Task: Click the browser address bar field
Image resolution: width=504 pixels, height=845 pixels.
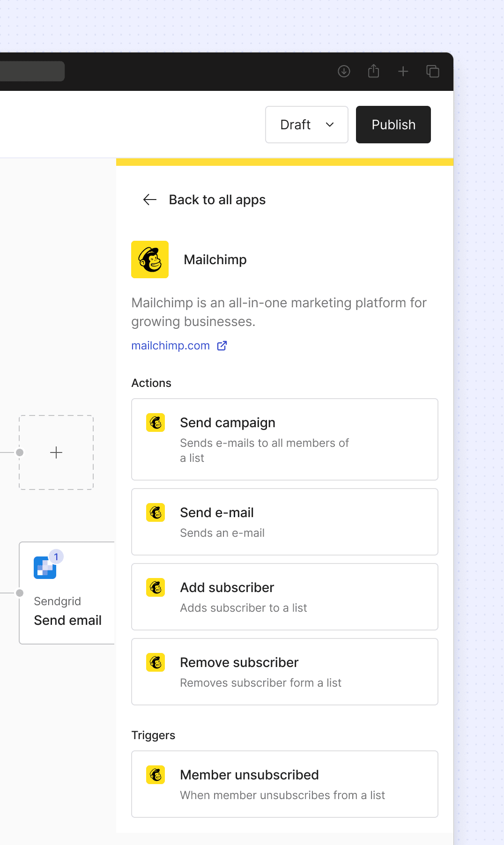Action: (x=32, y=71)
